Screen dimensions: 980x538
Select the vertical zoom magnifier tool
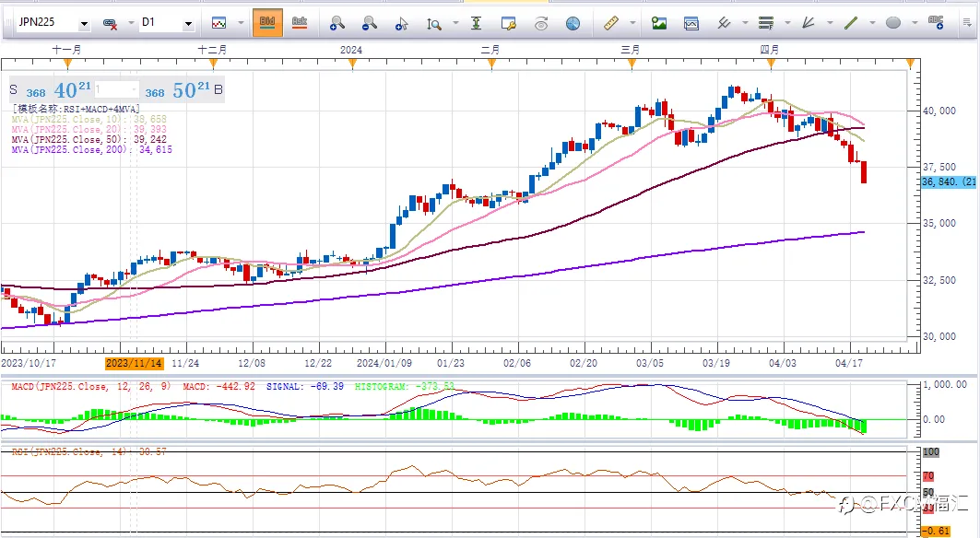(433, 24)
